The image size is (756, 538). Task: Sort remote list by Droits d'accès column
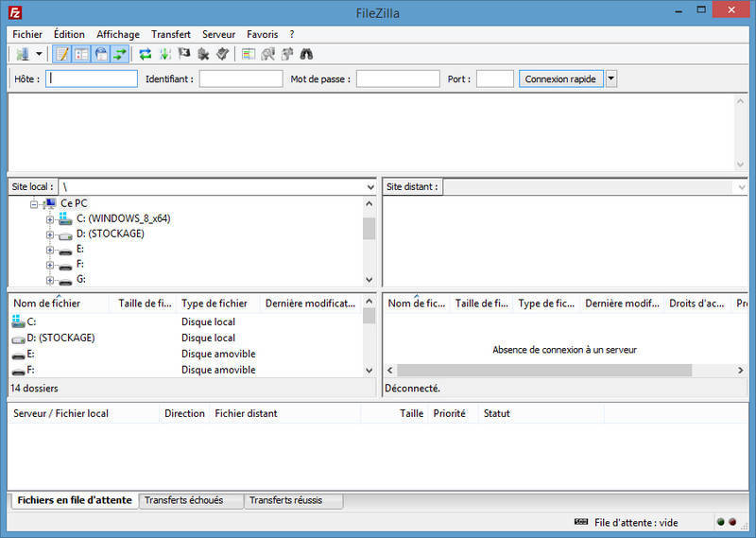697,303
